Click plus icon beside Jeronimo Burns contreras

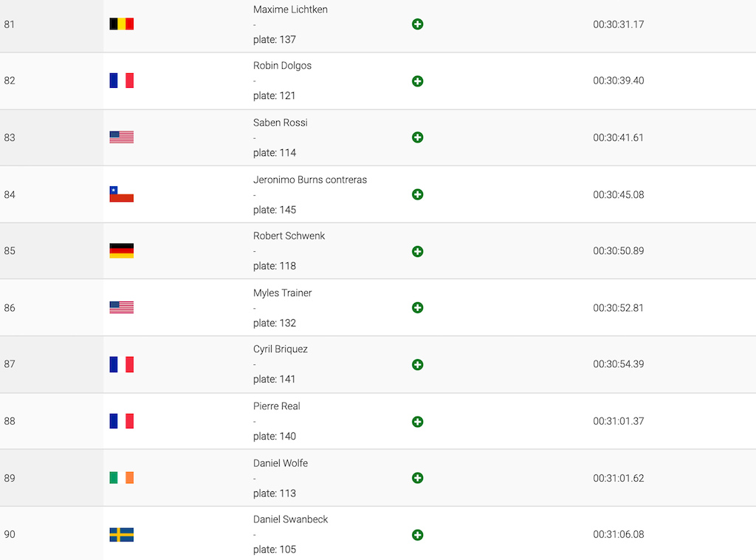(418, 194)
